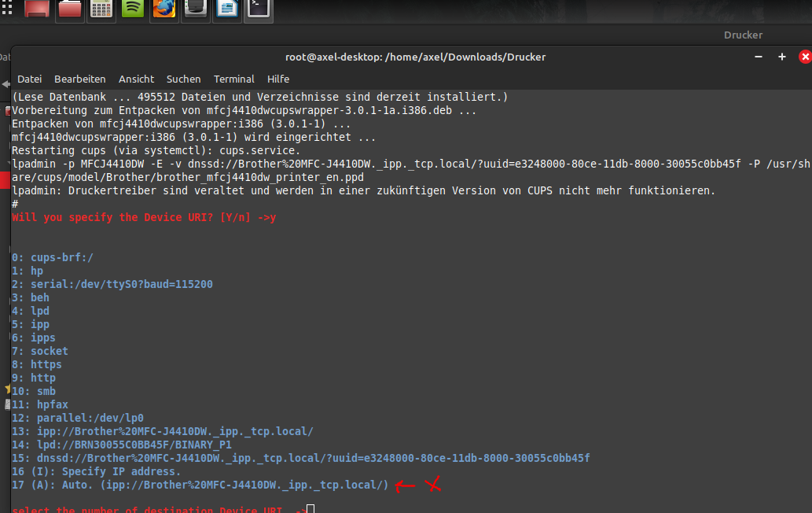Click the line '12: parallel:/dev/lp0'
Screen dimensions: 812x513
[x=78, y=418]
